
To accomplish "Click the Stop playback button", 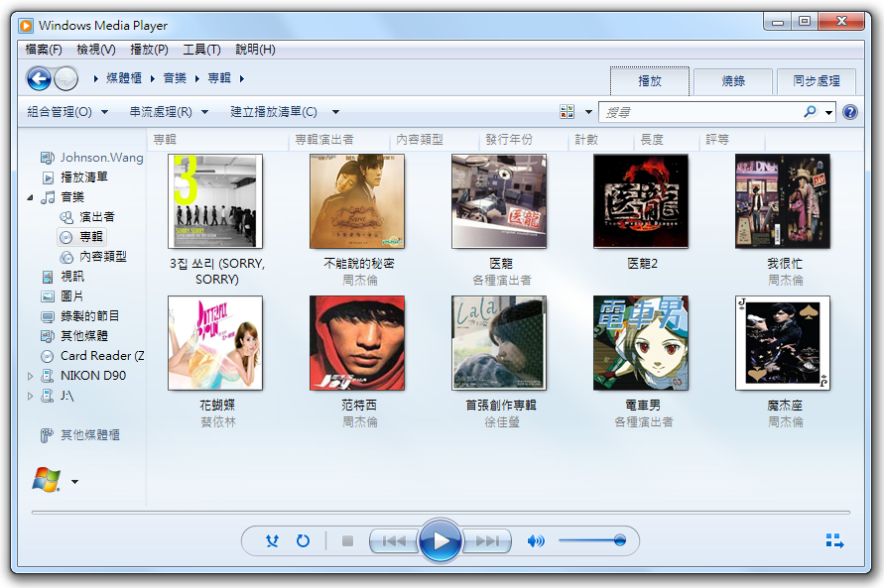I will tap(347, 541).
